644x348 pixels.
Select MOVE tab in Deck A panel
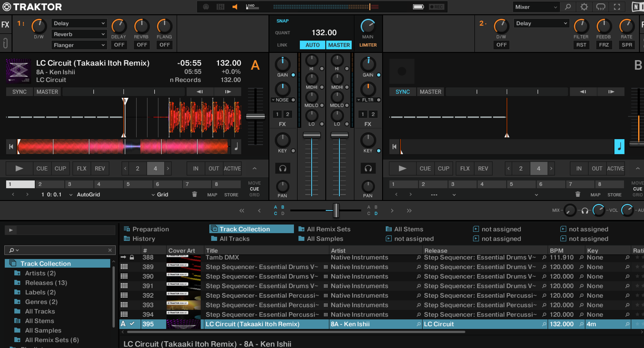tap(254, 183)
